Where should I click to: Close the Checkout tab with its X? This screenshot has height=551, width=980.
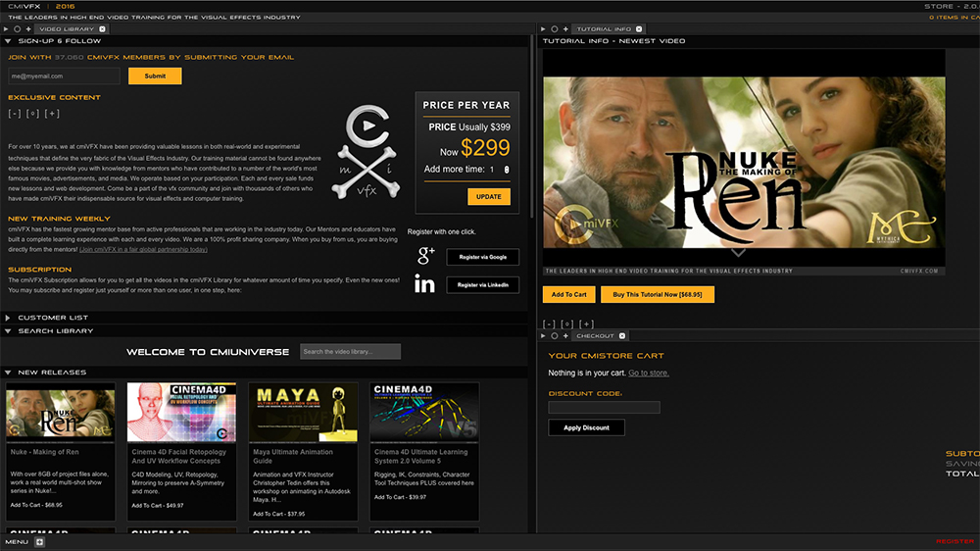[x=622, y=336]
